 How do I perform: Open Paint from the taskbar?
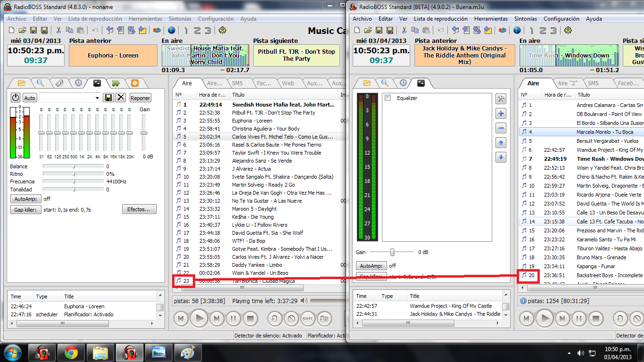(188, 353)
